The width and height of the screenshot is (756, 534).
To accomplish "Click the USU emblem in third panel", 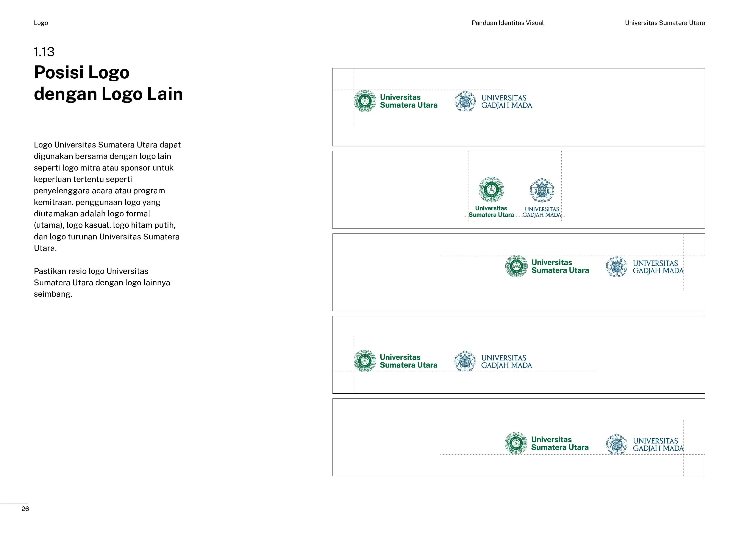I will 516,266.
